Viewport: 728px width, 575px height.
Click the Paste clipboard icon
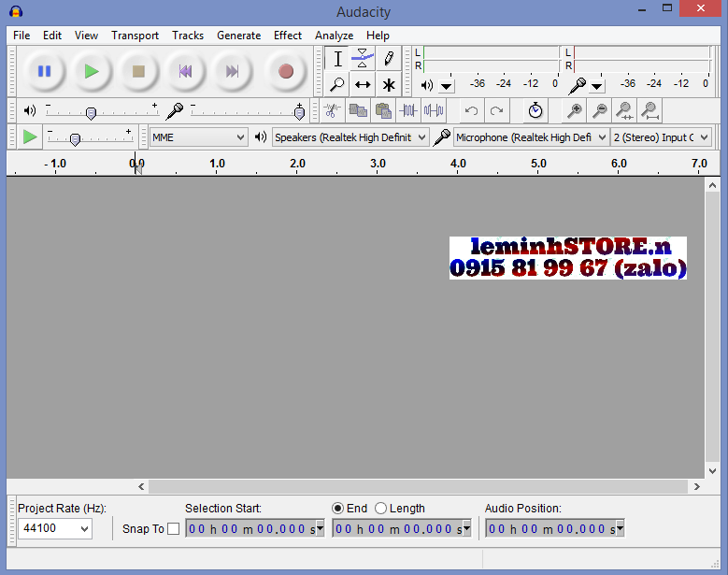click(383, 110)
